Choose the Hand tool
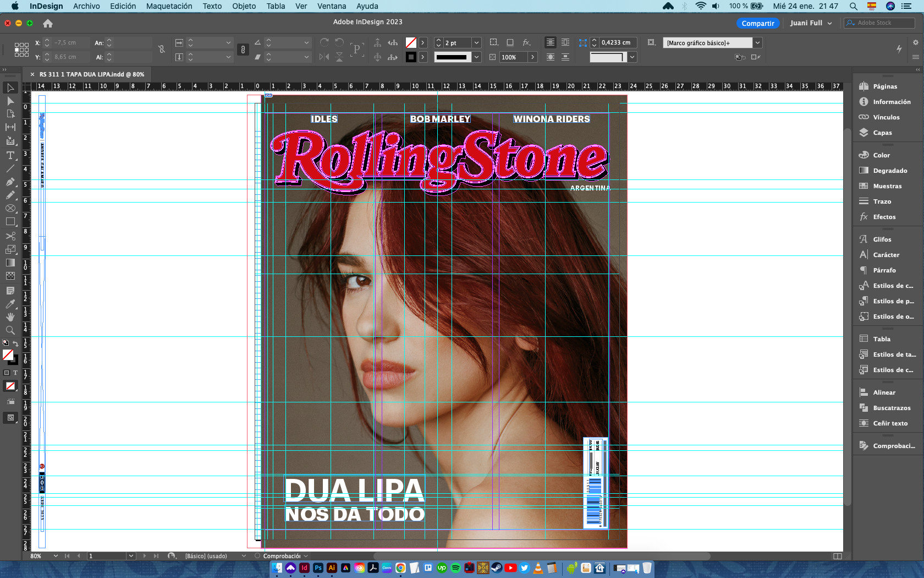The height and width of the screenshot is (578, 924). point(10,317)
